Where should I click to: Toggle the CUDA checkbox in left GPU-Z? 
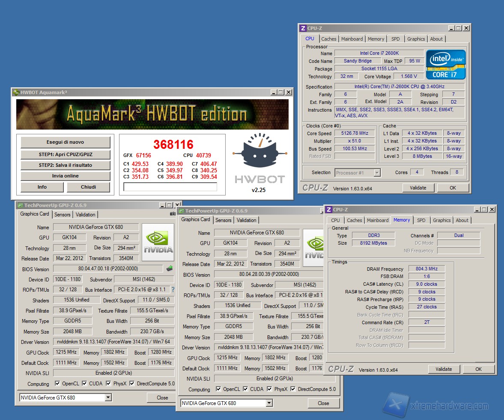[x=84, y=384]
